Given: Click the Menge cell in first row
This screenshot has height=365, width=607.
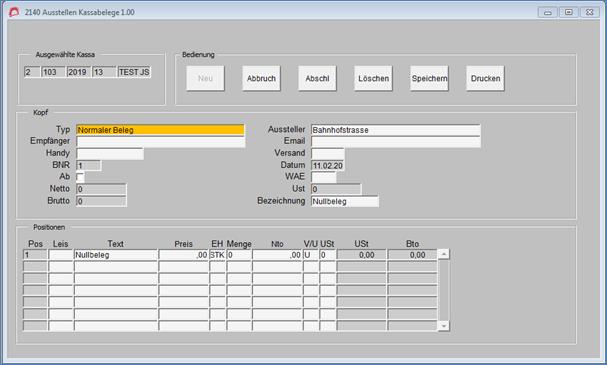Looking at the screenshot, I should [x=239, y=255].
